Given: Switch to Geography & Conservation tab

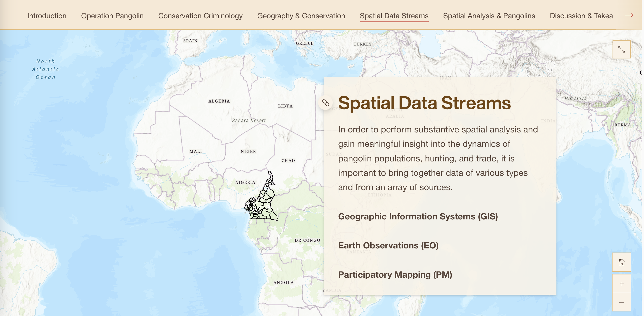Looking at the screenshot, I should click(301, 16).
